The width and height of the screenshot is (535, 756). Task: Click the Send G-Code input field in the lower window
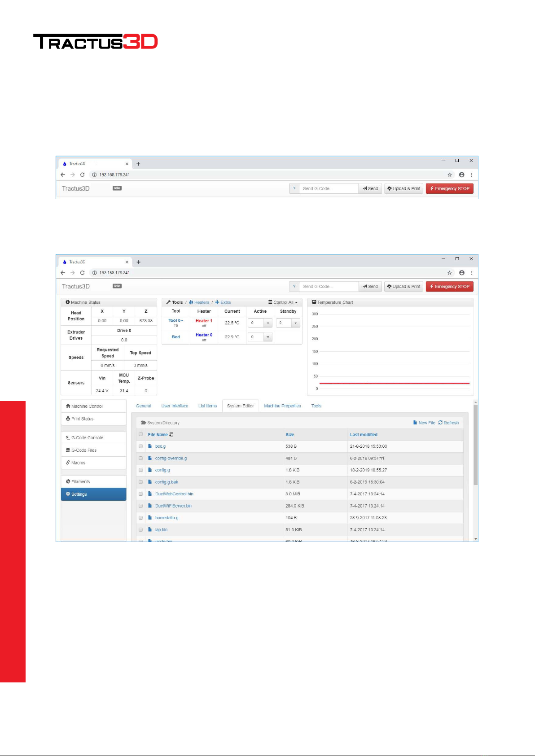pos(329,286)
